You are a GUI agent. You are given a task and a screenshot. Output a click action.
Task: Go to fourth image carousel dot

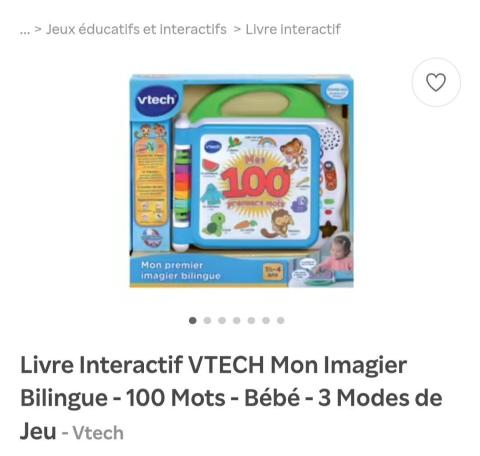(236, 320)
